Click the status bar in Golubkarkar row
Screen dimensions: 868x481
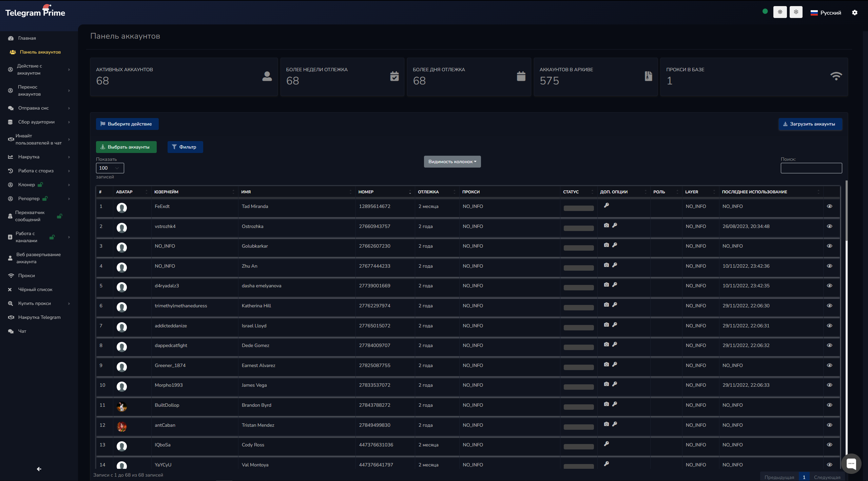click(578, 248)
